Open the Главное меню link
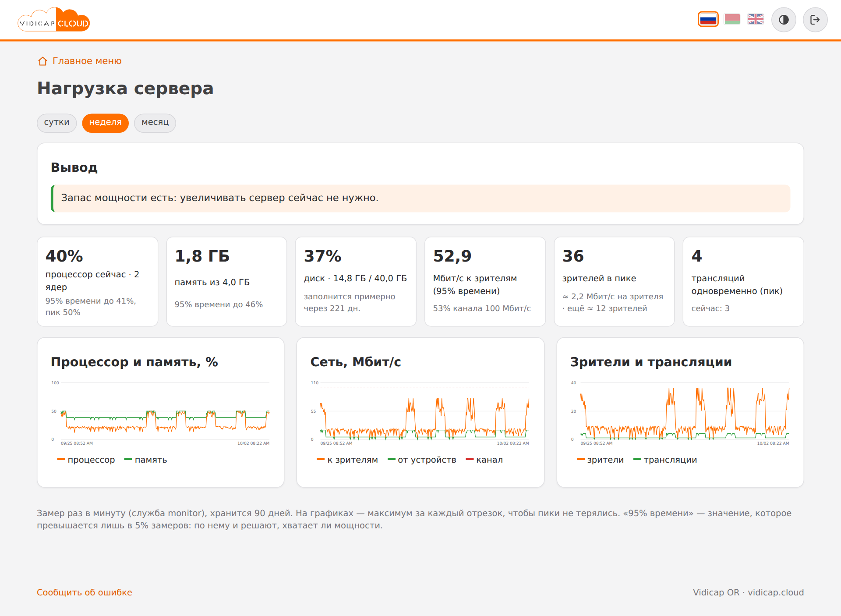 coord(87,61)
